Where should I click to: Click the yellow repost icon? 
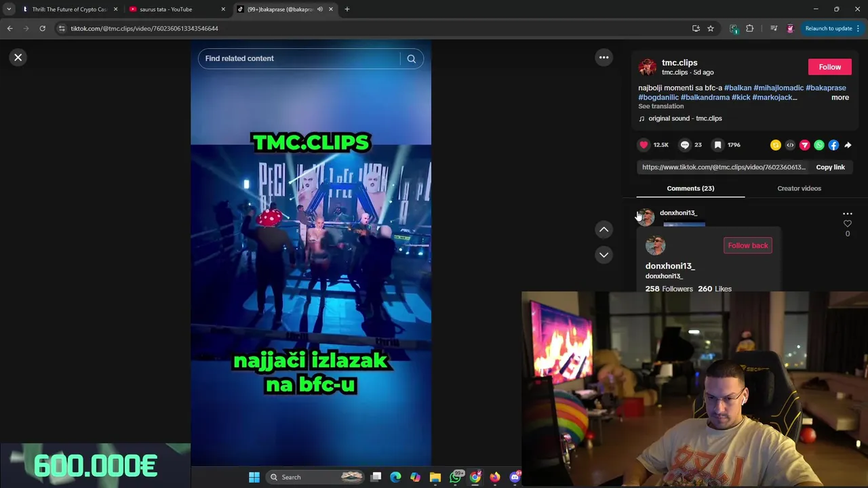(775, 145)
